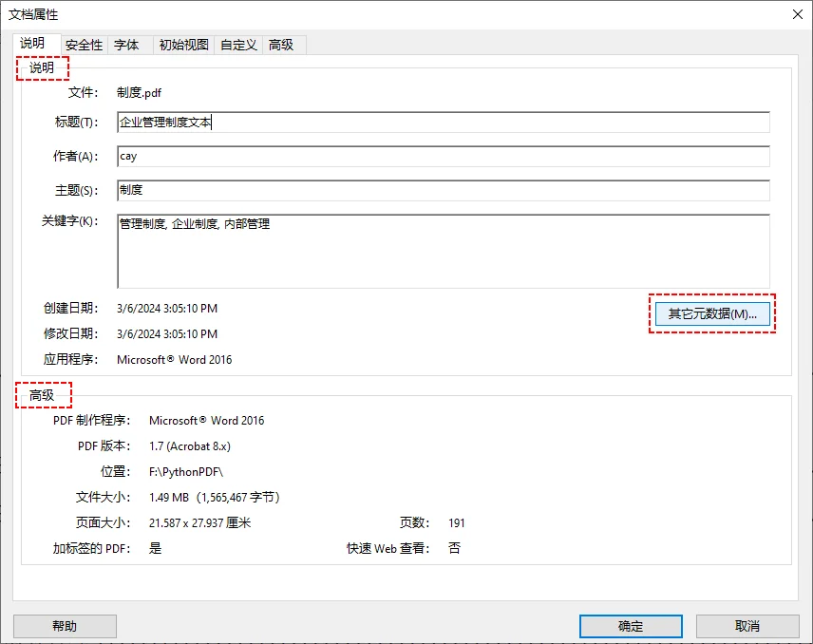Click the 文件大小 value 1.49 MB

tap(214, 498)
